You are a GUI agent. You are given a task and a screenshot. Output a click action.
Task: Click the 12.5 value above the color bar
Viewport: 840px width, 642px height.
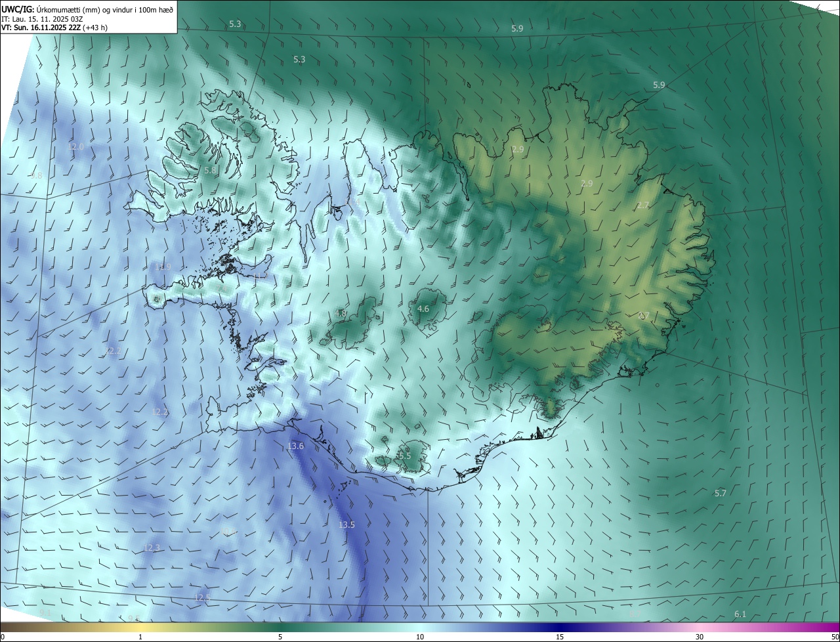pyautogui.click(x=202, y=597)
